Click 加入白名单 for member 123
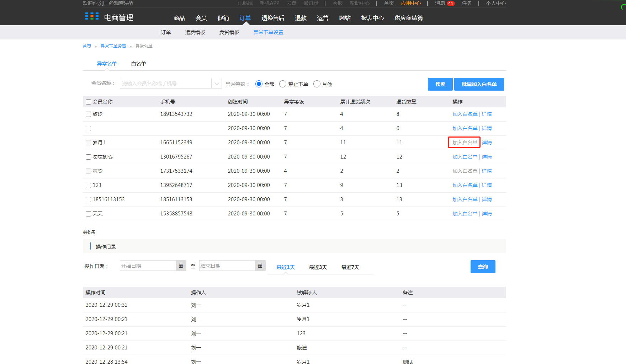Image resolution: width=626 pixels, height=364 pixels. point(465,185)
